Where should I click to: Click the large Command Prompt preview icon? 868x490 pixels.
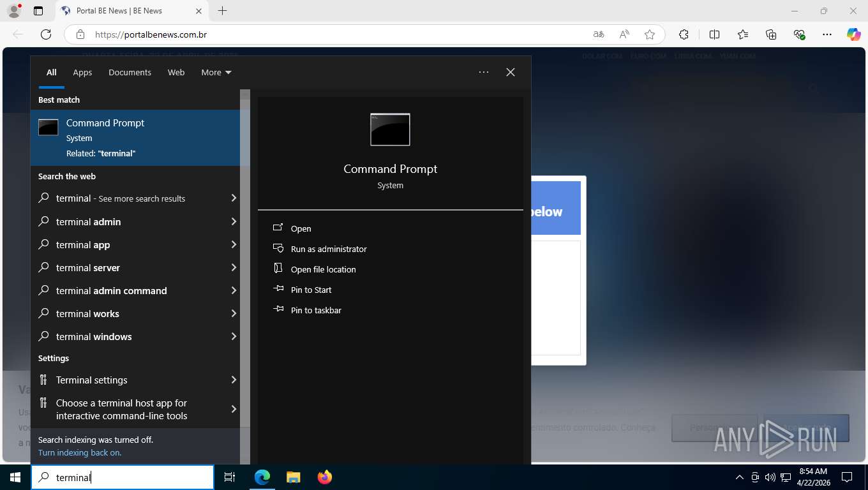[x=390, y=130]
